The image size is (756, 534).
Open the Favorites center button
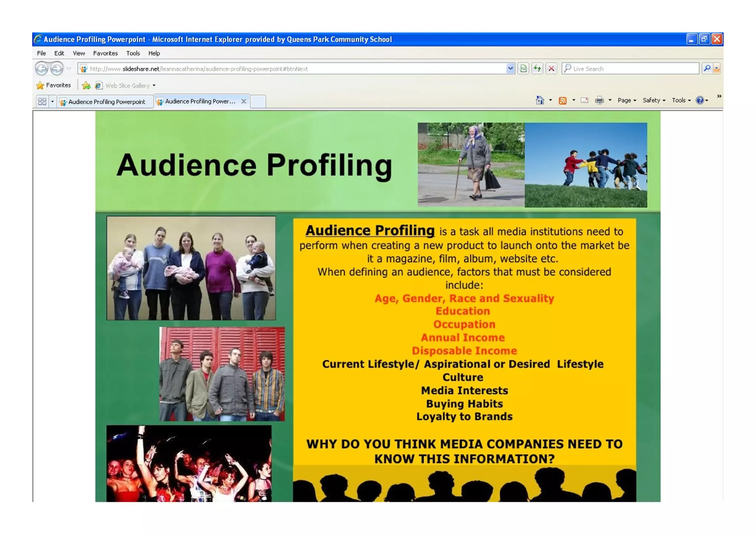click(x=54, y=85)
